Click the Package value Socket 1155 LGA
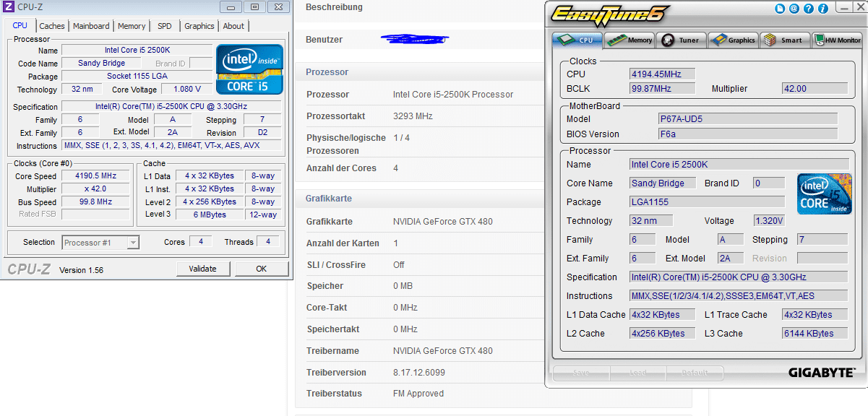Viewport: 868px width, 416px height. 137,77
